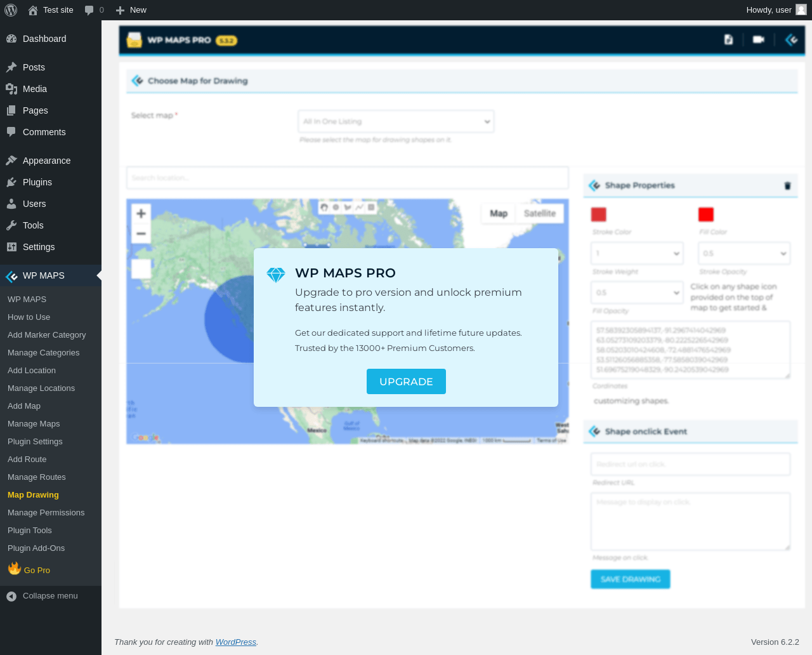Open Manage Maps in sidebar
The width and height of the screenshot is (812, 655).
pyautogui.click(x=34, y=424)
